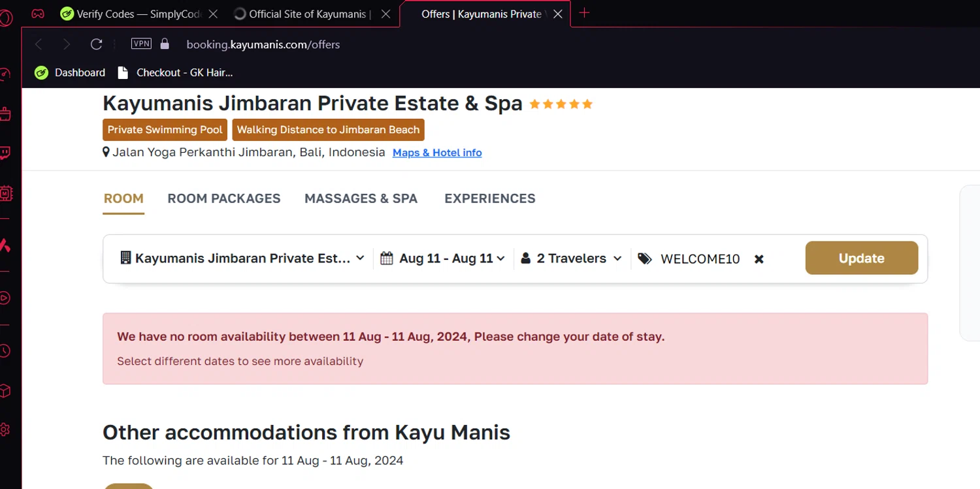Expand the 2 Travelers dropdown

coord(571,259)
